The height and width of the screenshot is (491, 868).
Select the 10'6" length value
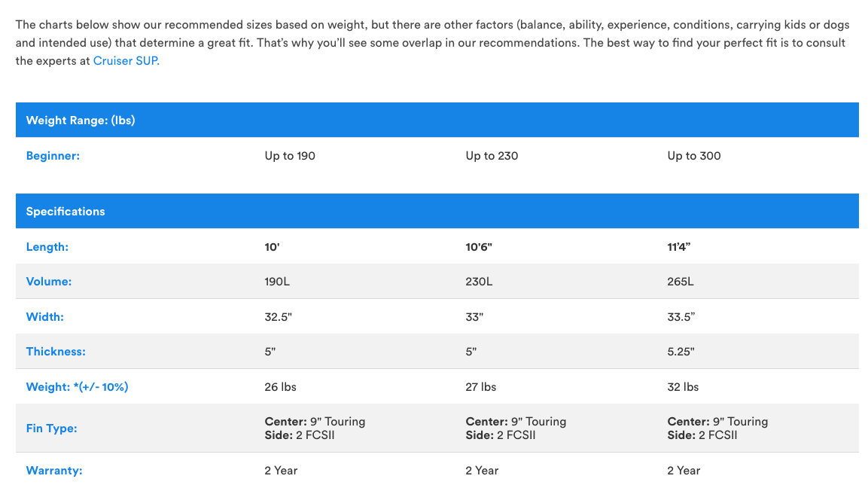[x=480, y=247]
